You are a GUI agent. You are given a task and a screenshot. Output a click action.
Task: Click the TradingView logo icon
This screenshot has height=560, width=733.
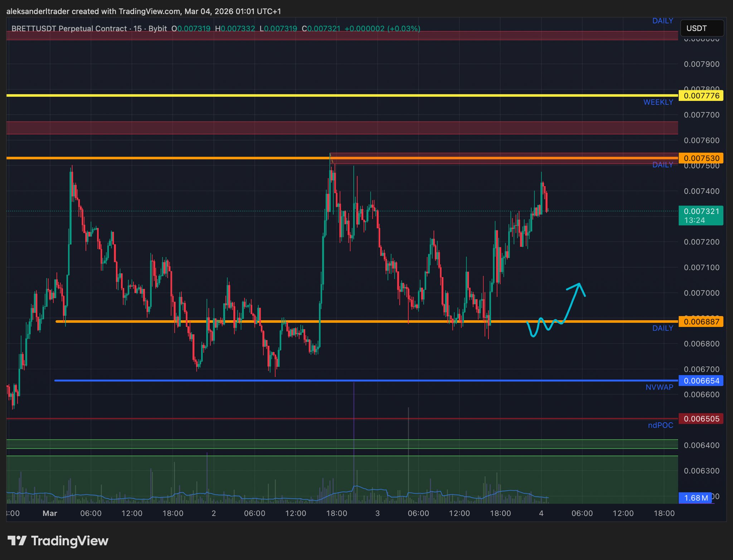17,541
